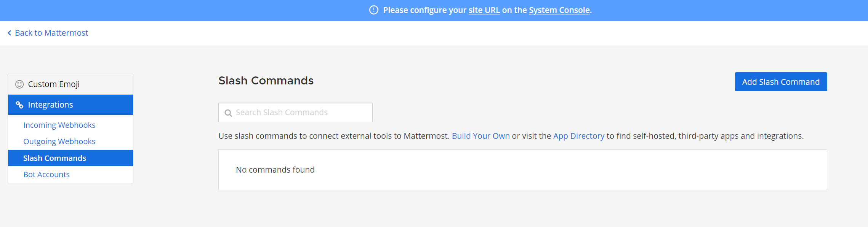The image size is (868, 227).
Task: Select Integrations in the sidebar
Action: pyautogui.click(x=70, y=105)
